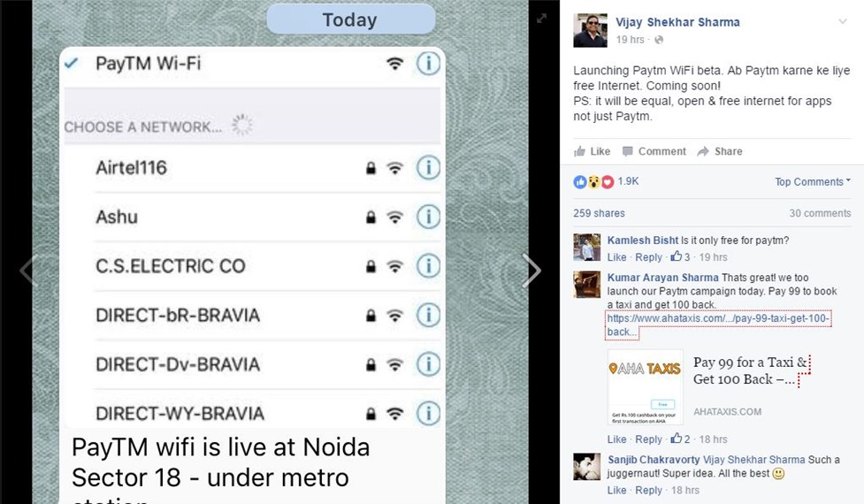Image resolution: width=864 pixels, height=504 pixels.
Task: View the 259 shares list
Action: pyautogui.click(x=599, y=213)
